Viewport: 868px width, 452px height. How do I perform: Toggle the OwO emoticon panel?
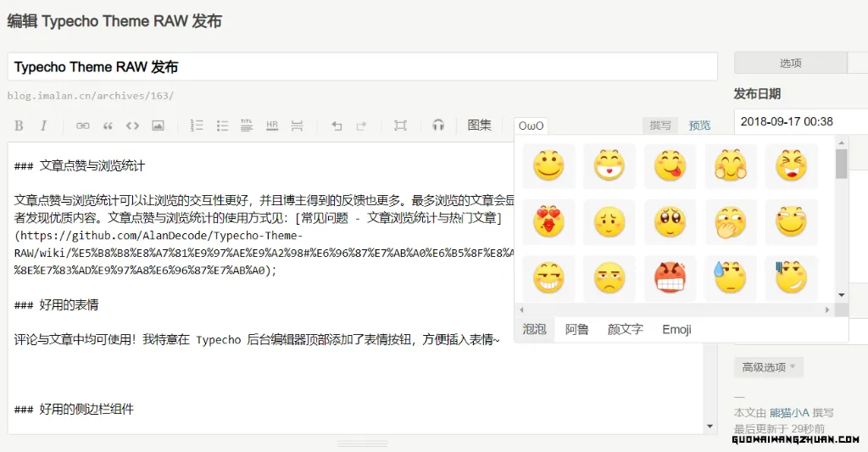[x=531, y=126]
